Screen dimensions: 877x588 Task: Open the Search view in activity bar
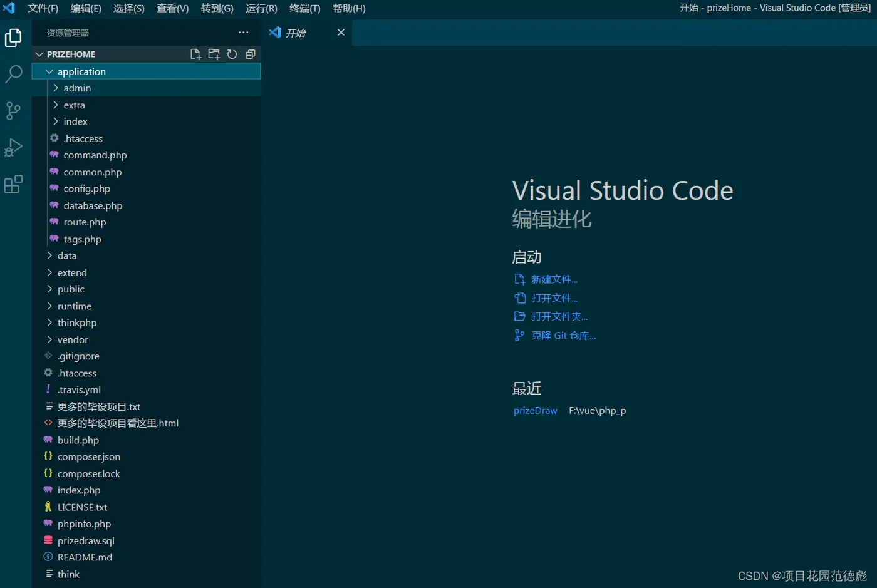(x=13, y=74)
